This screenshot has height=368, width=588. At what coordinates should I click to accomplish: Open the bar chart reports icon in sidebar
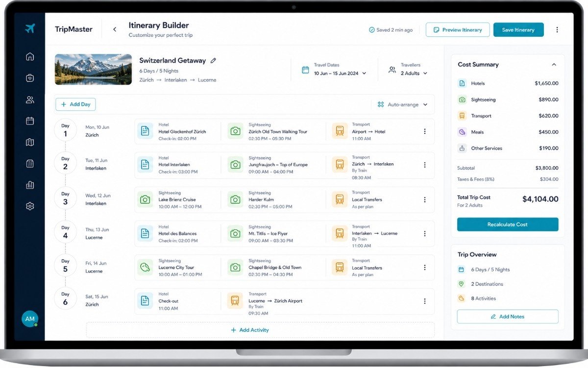click(x=30, y=185)
